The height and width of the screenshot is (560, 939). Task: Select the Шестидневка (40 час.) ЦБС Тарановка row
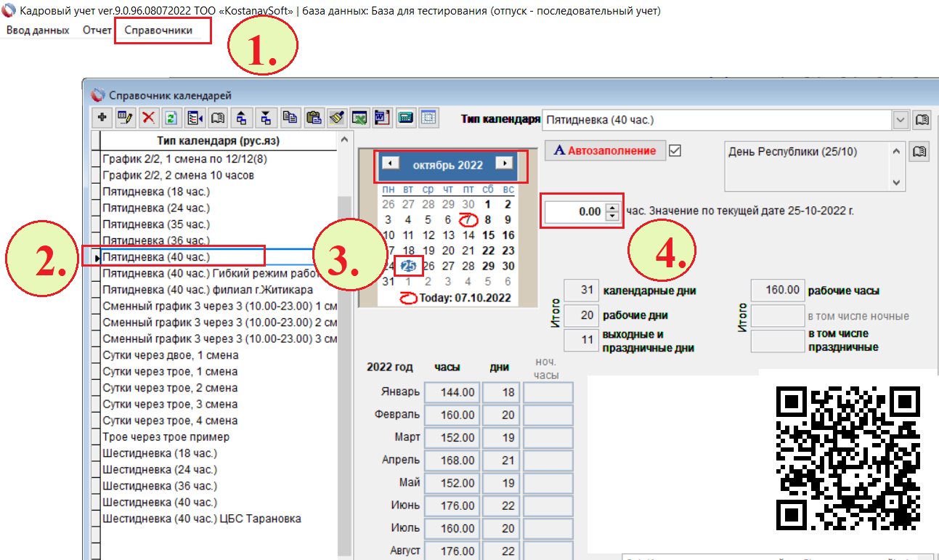coord(219,519)
